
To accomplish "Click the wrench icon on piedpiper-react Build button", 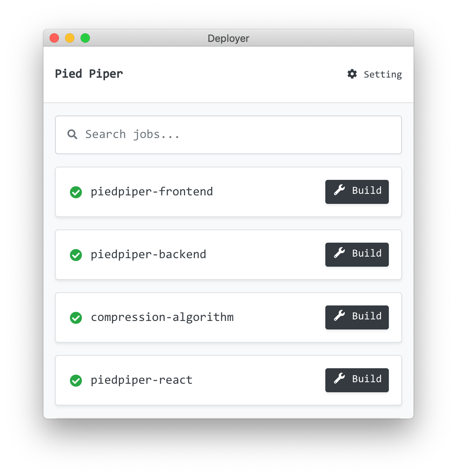I will click(x=339, y=379).
